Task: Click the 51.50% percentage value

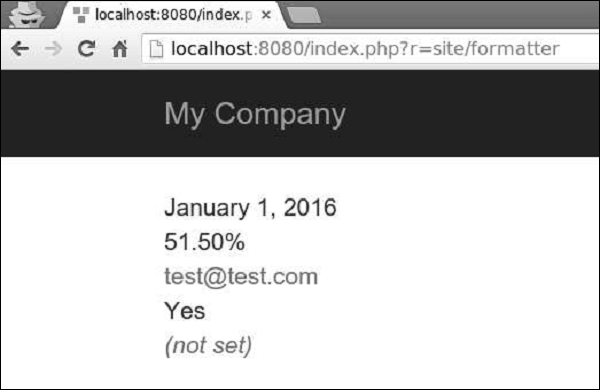Action: pos(204,242)
